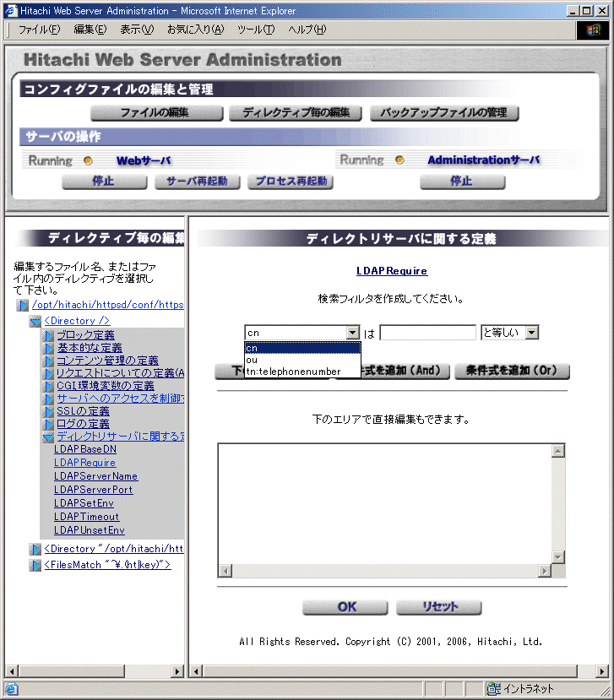Viewport: 614px width, 700px height.
Task: Expand the /opt/hitachi/httpsd/conf file arrow icon
Action: click(x=22, y=306)
